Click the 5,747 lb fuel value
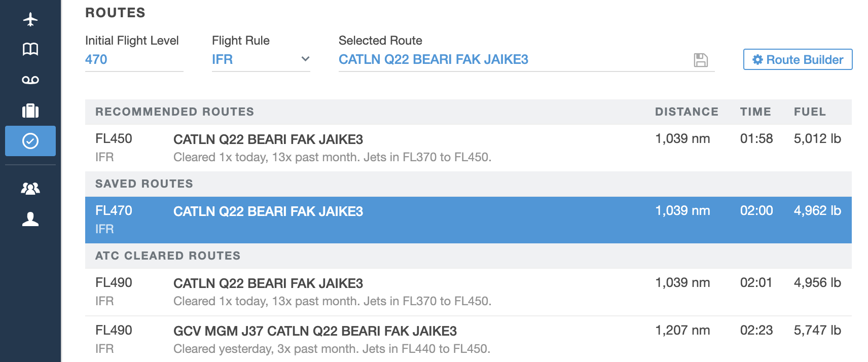This screenshot has height=362, width=868. tap(817, 331)
